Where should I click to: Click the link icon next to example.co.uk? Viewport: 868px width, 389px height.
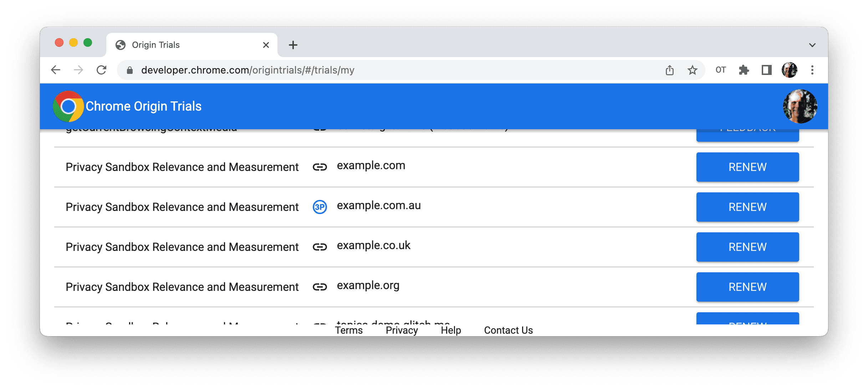(320, 247)
